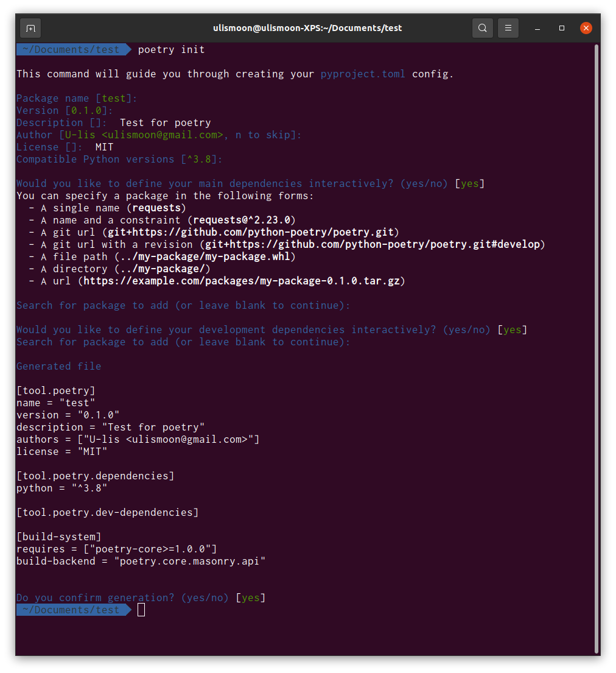Click the first 'Search for package' prompt

click(x=183, y=306)
